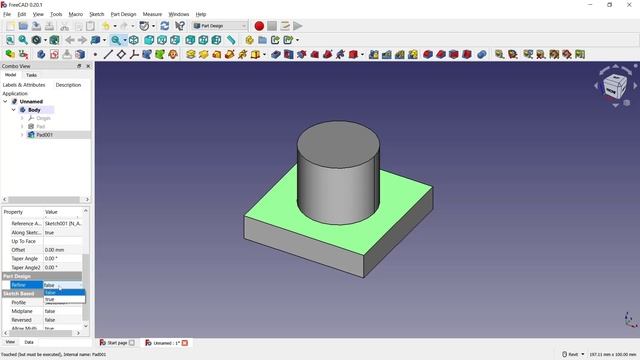
Task: Open the Part Design menu
Action: 123,14
